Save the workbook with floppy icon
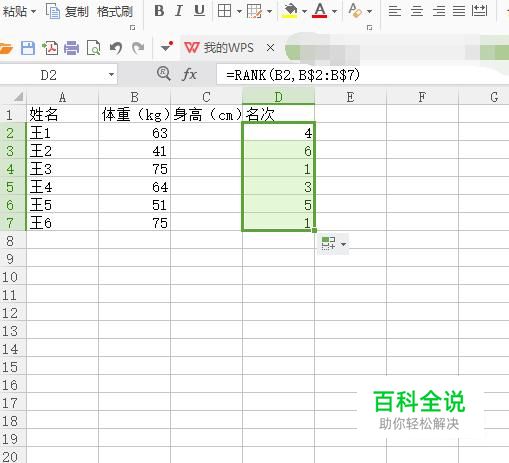 (28, 48)
